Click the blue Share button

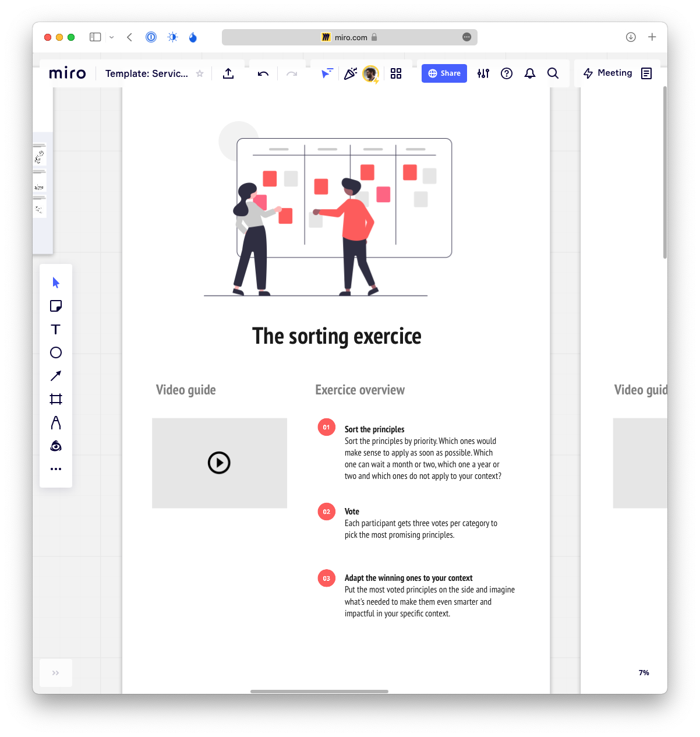pyautogui.click(x=444, y=73)
